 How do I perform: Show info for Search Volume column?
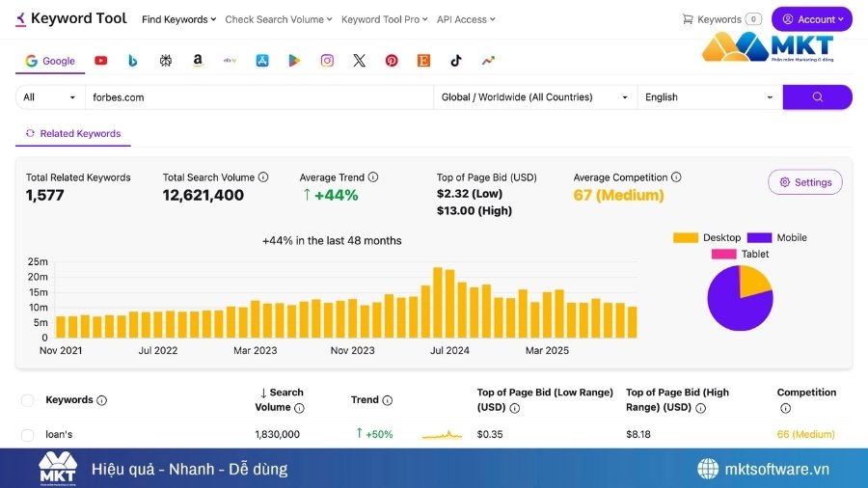[300, 408]
